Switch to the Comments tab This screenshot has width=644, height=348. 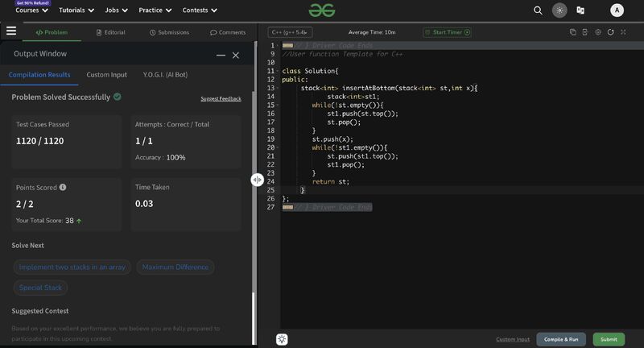pos(228,32)
